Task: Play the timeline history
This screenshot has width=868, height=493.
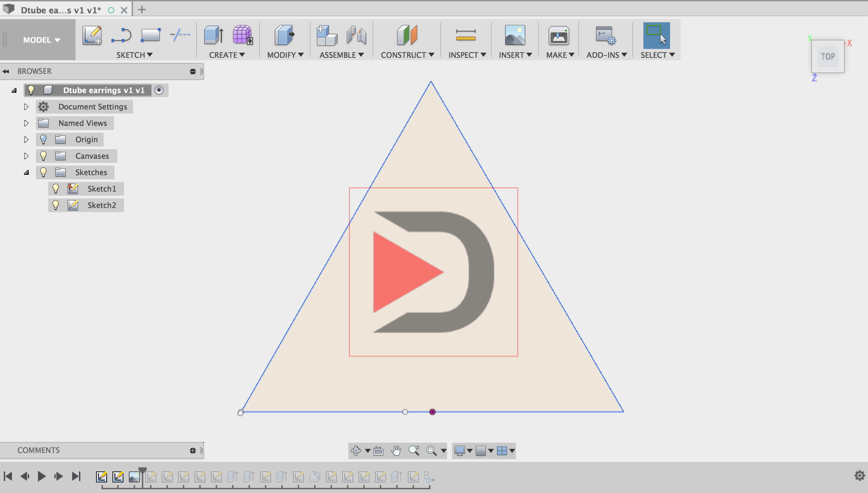Action: 42,476
